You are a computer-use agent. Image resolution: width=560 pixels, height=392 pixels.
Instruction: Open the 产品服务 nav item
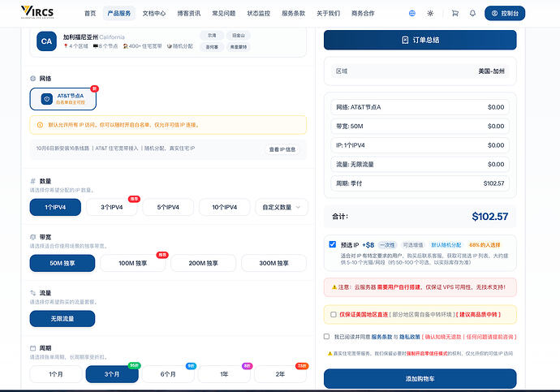pyautogui.click(x=119, y=13)
